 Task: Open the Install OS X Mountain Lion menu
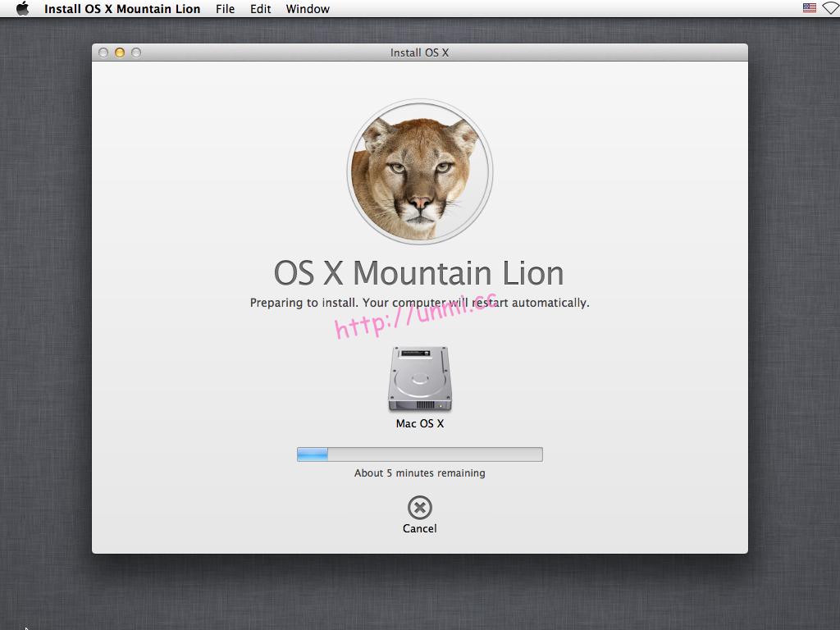click(x=121, y=8)
